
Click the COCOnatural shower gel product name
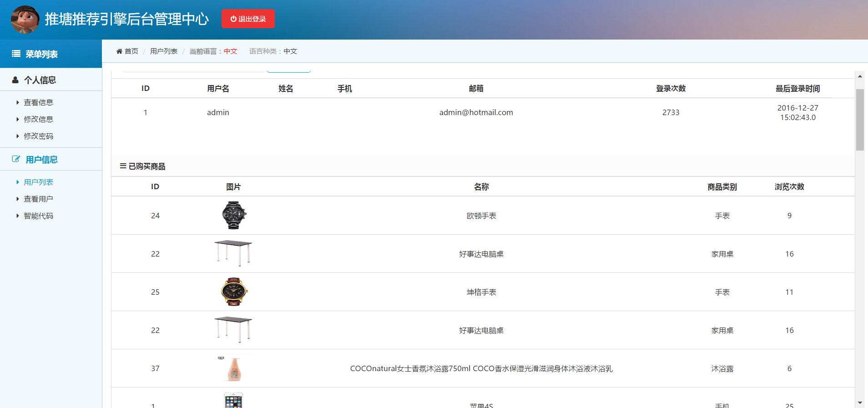[x=481, y=368]
